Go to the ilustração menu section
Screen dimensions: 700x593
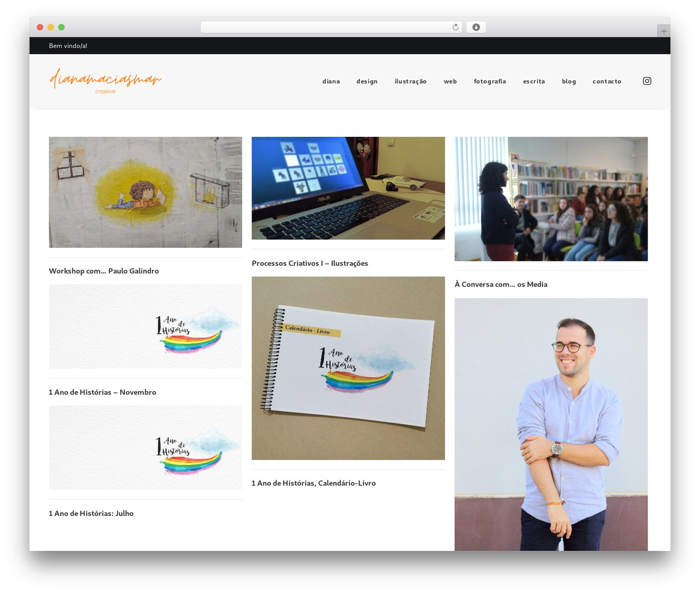(411, 82)
